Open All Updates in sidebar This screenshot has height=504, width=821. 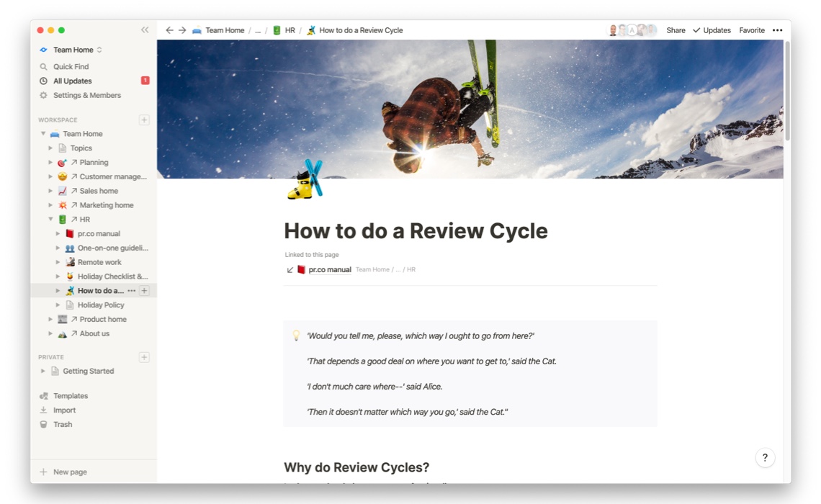72,81
